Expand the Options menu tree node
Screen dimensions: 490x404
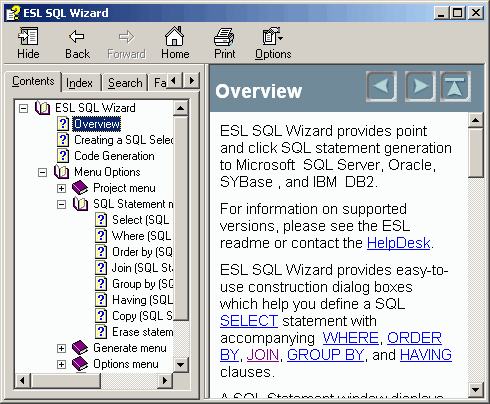(61, 364)
